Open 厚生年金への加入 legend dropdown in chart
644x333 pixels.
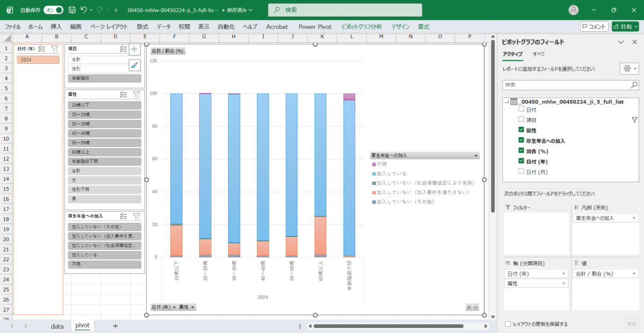point(476,156)
